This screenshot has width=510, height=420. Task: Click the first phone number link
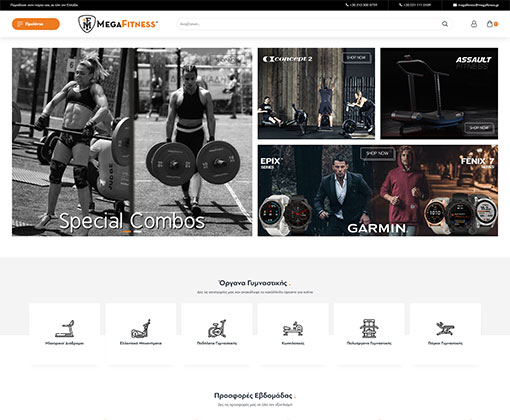pyautogui.click(x=361, y=5)
